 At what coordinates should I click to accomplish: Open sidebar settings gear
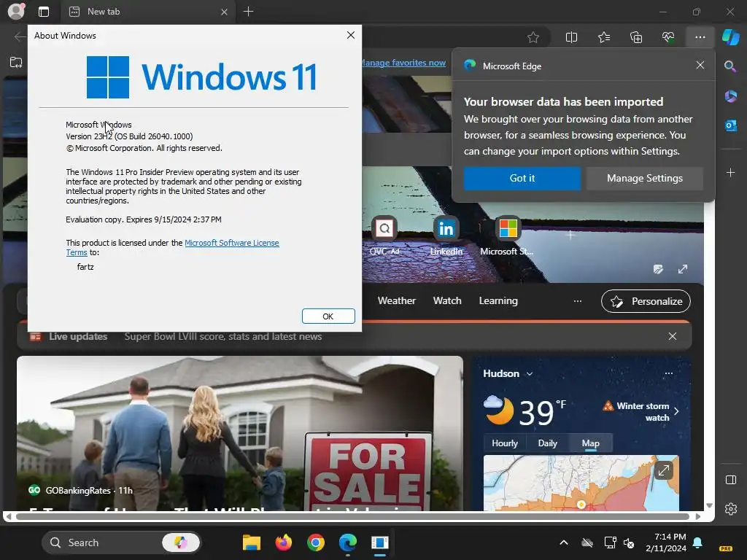(730, 509)
